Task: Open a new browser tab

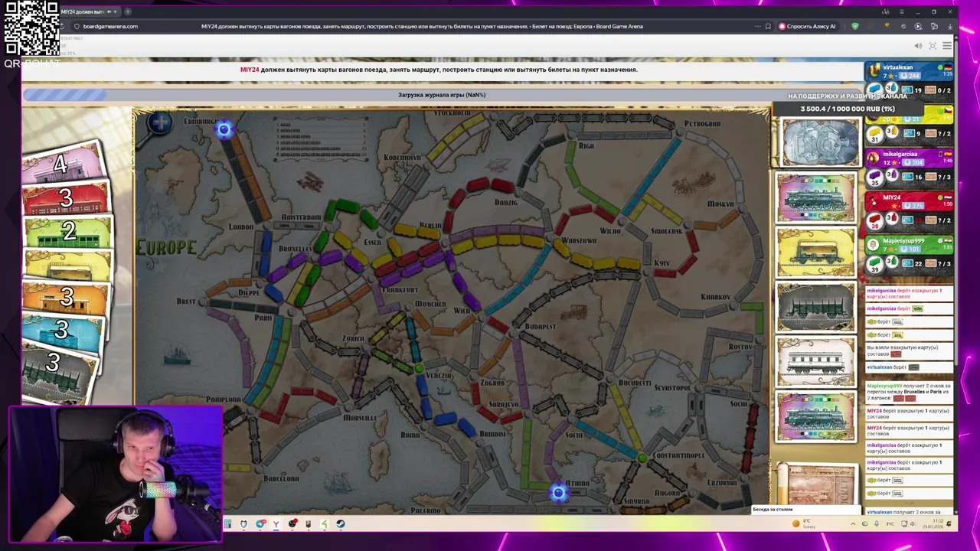Action: click(128, 11)
